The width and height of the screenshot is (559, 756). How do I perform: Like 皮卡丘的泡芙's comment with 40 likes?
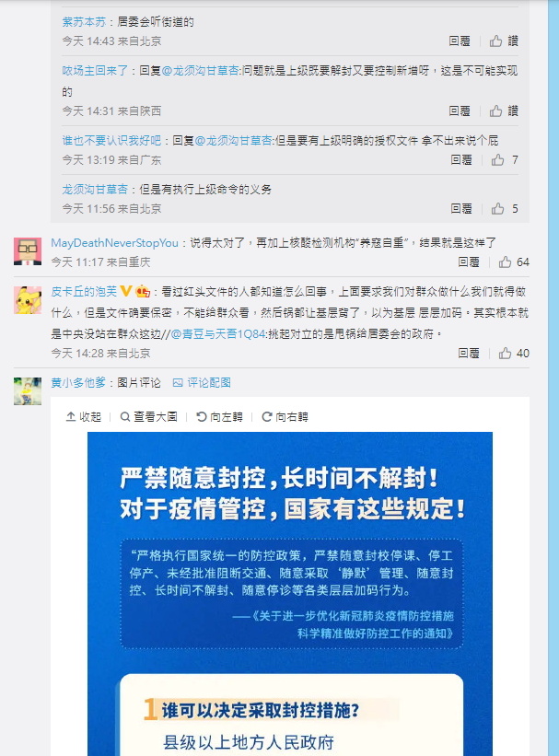tap(514, 353)
